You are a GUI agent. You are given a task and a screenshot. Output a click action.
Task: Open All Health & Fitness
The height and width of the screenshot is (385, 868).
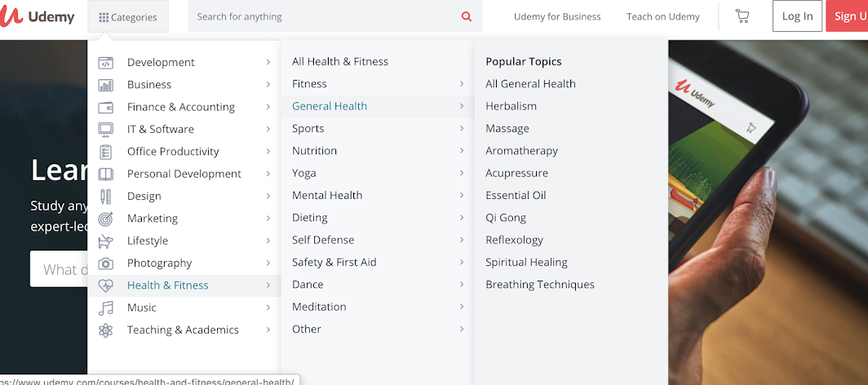(x=340, y=61)
